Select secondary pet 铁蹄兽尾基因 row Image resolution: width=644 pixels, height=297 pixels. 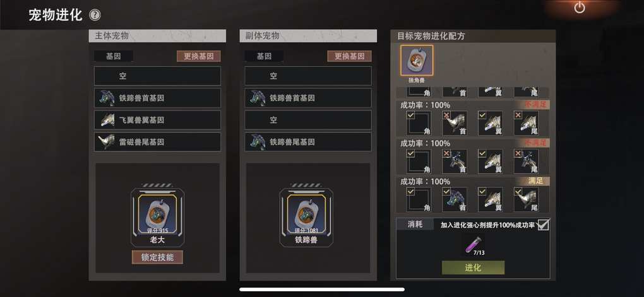click(x=308, y=142)
